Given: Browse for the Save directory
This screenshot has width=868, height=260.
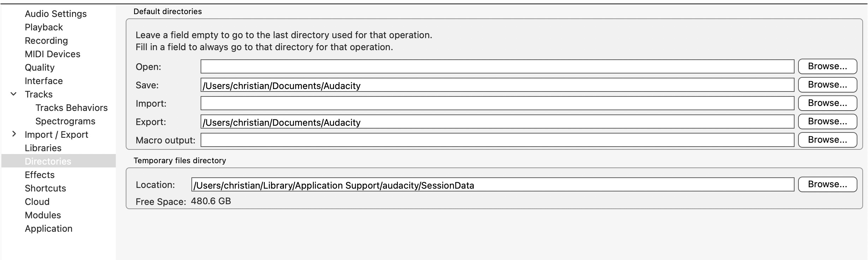Looking at the screenshot, I should coord(827,85).
